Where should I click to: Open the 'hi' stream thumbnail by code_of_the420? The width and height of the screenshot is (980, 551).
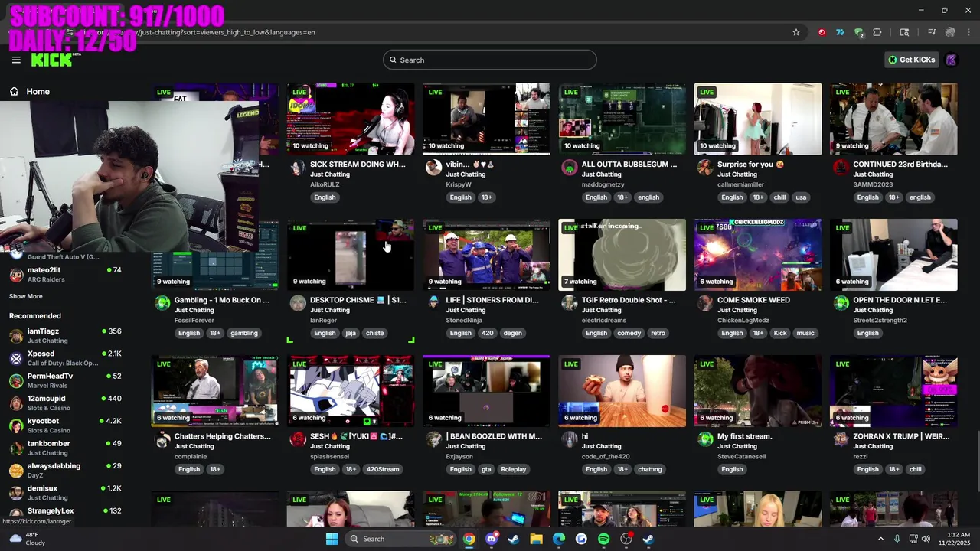coord(622,391)
